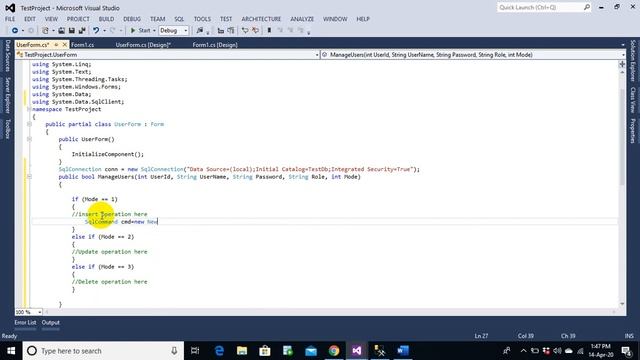Open the Data Sources side tab
640x360 pixels.
(x=7, y=56)
